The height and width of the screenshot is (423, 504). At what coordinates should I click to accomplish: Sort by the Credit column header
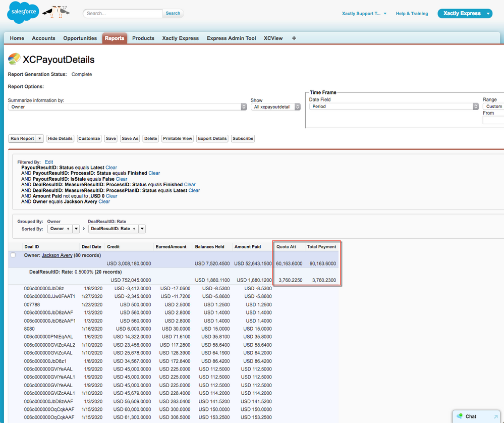click(113, 247)
